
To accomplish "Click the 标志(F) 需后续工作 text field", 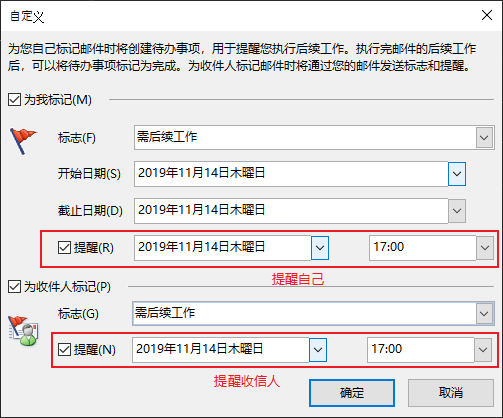I will pos(305,137).
